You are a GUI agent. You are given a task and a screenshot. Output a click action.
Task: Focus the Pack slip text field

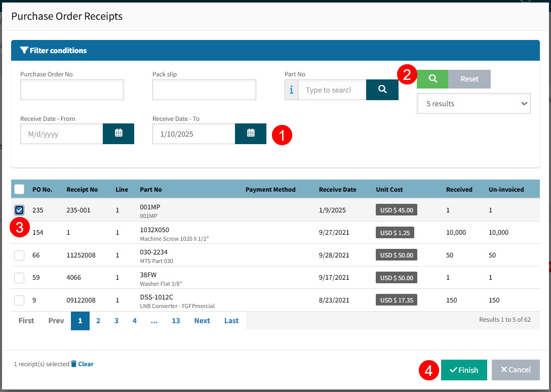[204, 90]
